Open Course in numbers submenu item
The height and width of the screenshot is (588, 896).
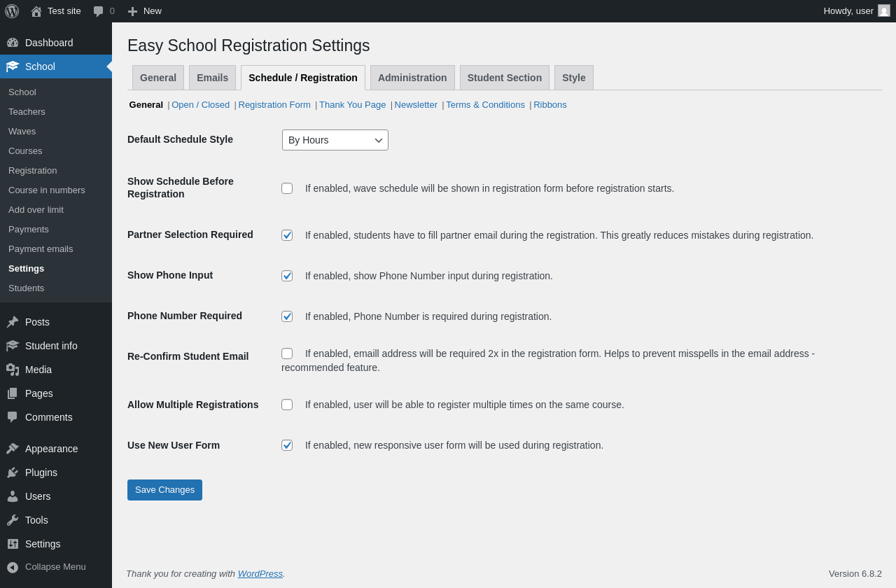tap(56, 190)
